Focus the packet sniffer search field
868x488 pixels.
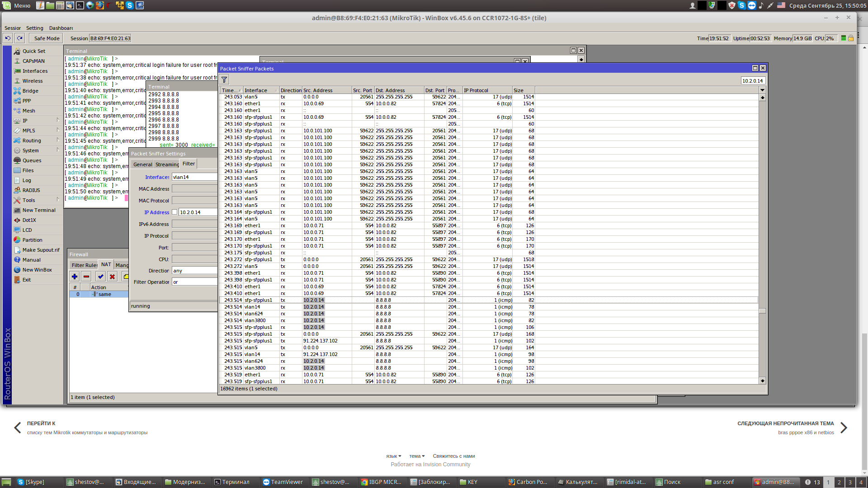pyautogui.click(x=753, y=80)
